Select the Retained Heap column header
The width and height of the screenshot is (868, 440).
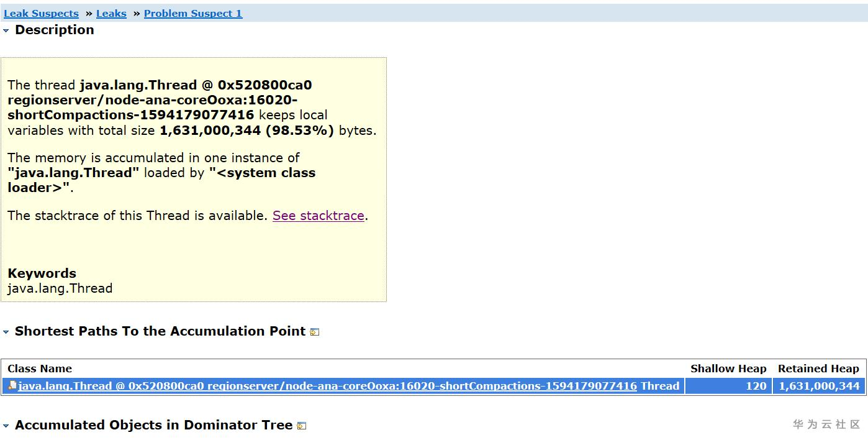[x=818, y=369]
